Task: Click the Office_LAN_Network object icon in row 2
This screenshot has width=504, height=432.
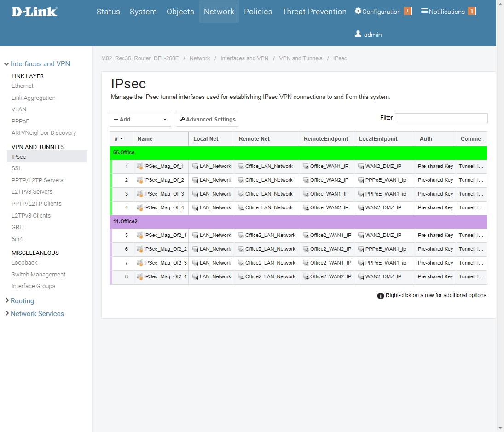Action: pos(241,180)
